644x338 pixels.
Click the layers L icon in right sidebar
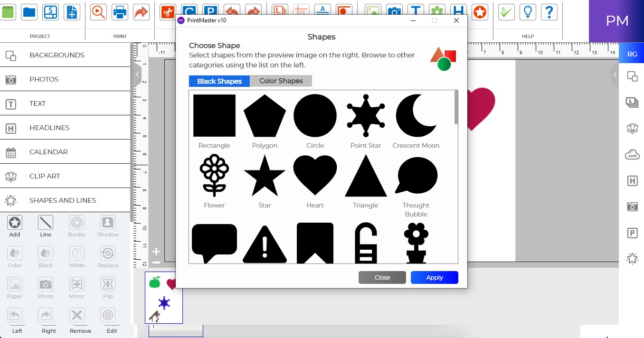[632, 102]
